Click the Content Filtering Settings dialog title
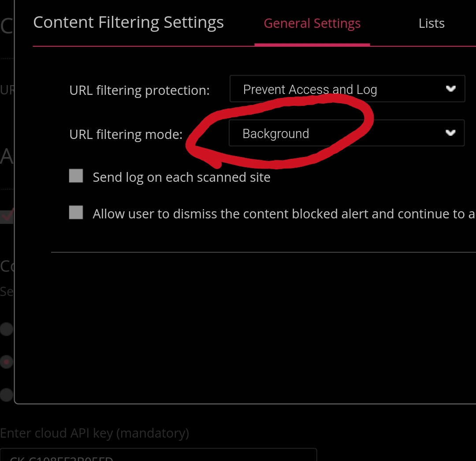The height and width of the screenshot is (461, 476). pos(128,22)
